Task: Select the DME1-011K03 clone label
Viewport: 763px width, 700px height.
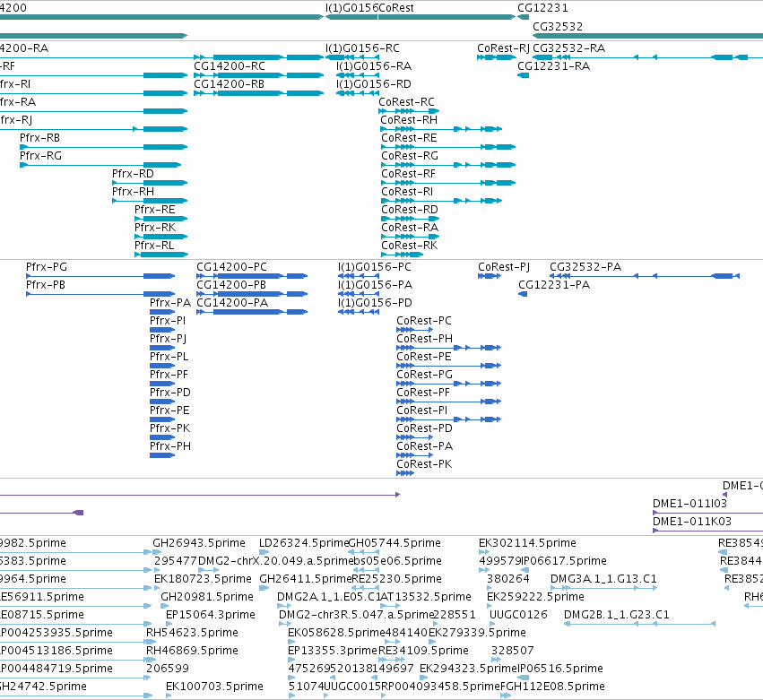Action: pos(692,522)
